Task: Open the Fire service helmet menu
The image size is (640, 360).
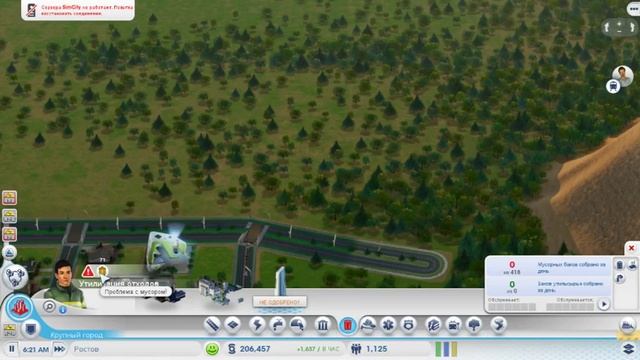Action: coord(368,325)
